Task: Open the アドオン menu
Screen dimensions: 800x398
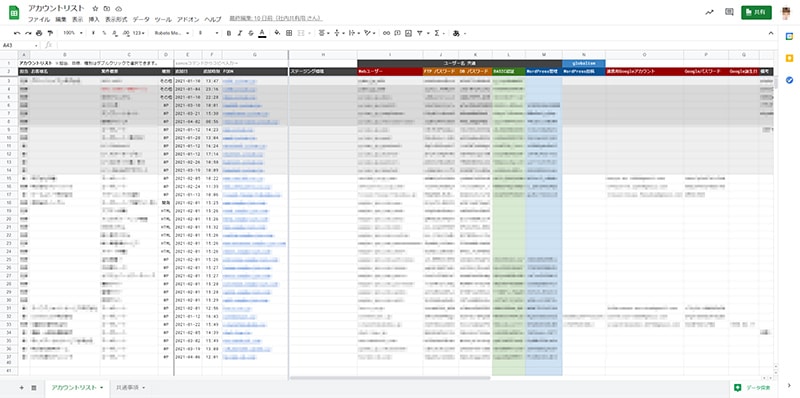Action: 188,19
